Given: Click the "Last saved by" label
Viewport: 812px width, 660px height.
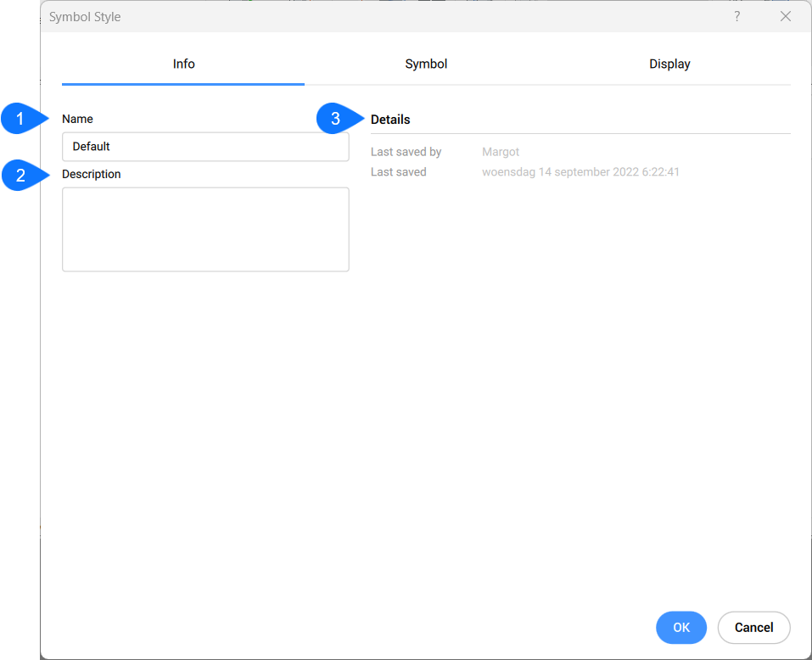Looking at the screenshot, I should 406,153.
